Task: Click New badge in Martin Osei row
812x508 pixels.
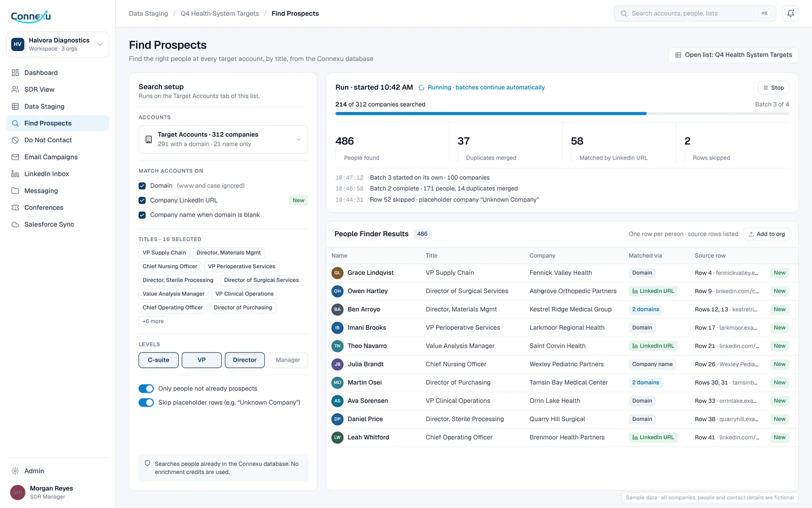Action: 780,383
